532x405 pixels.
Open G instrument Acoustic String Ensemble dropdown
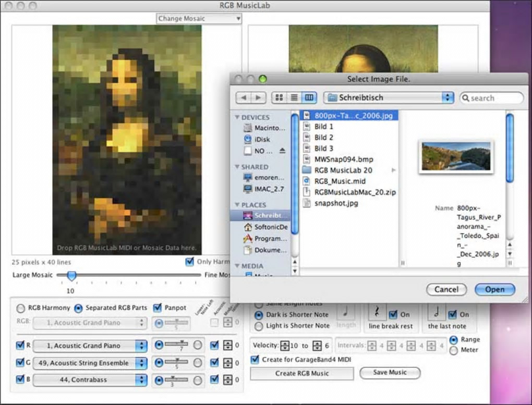point(90,363)
